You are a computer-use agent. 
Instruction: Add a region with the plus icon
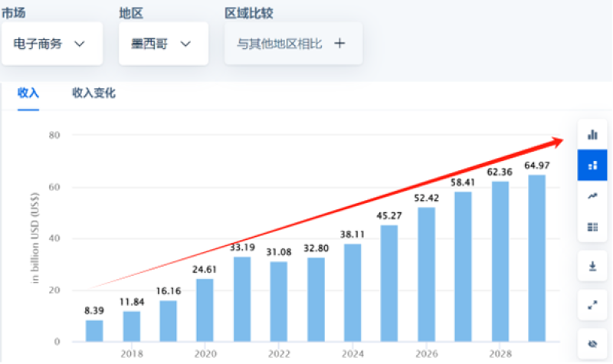click(339, 44)
